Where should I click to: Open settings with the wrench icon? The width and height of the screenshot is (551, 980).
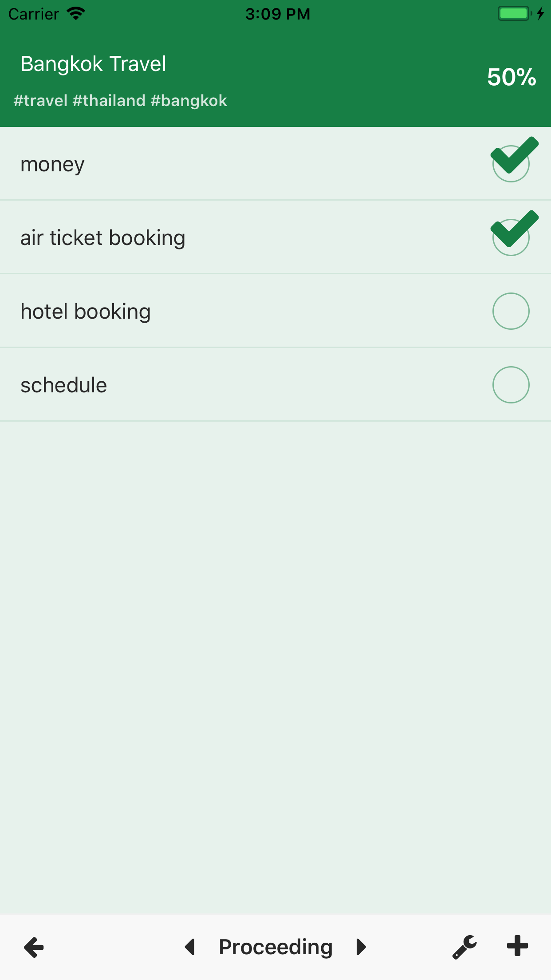point(464,947)
